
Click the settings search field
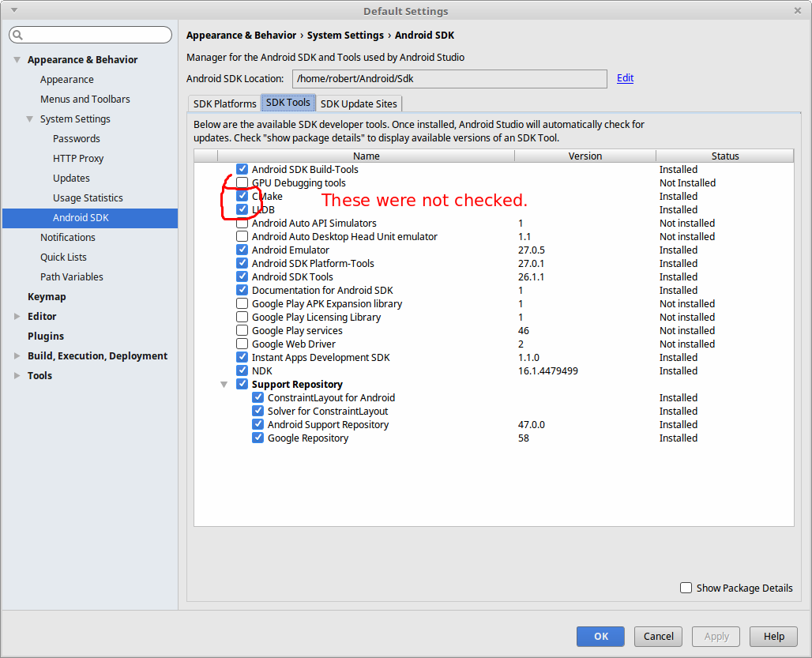(90, 34)
